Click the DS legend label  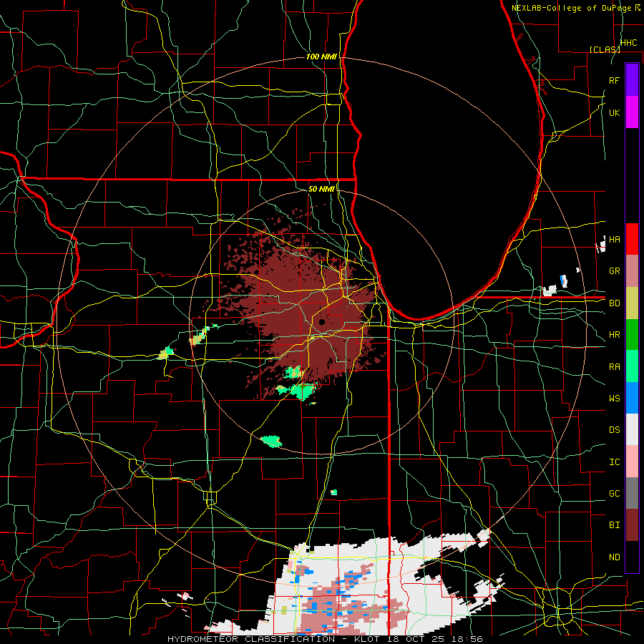point(614,430)
